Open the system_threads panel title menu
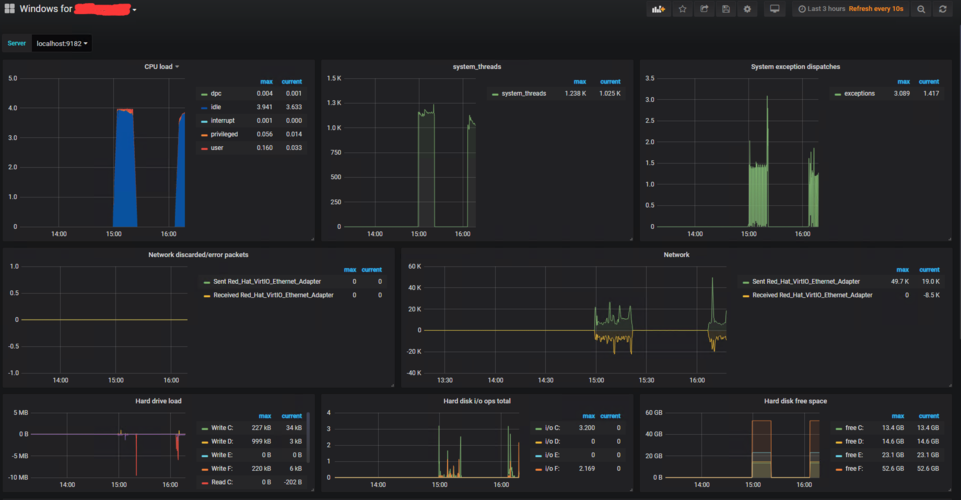The height and width of the screenshot is (500, 961). point(477,67)
